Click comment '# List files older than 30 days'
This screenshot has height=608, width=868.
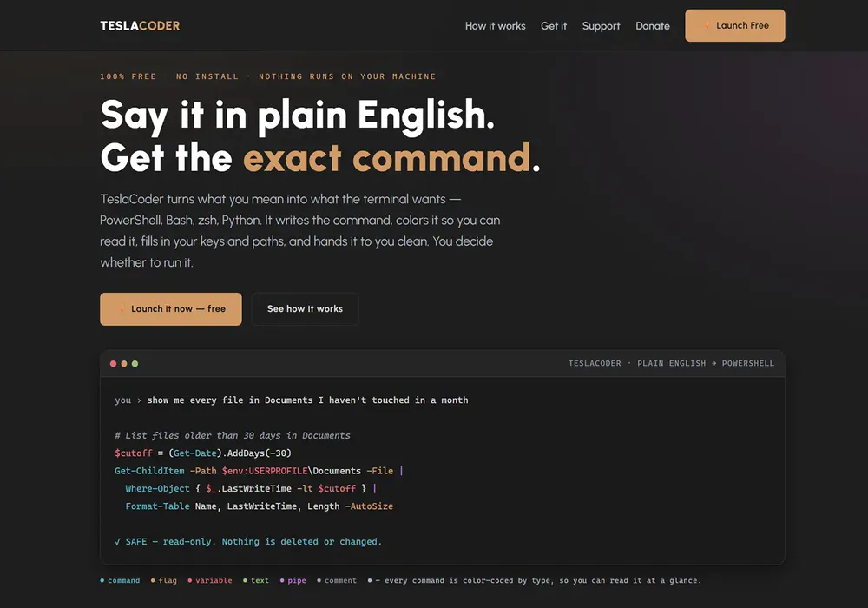(x=233, y=435)
